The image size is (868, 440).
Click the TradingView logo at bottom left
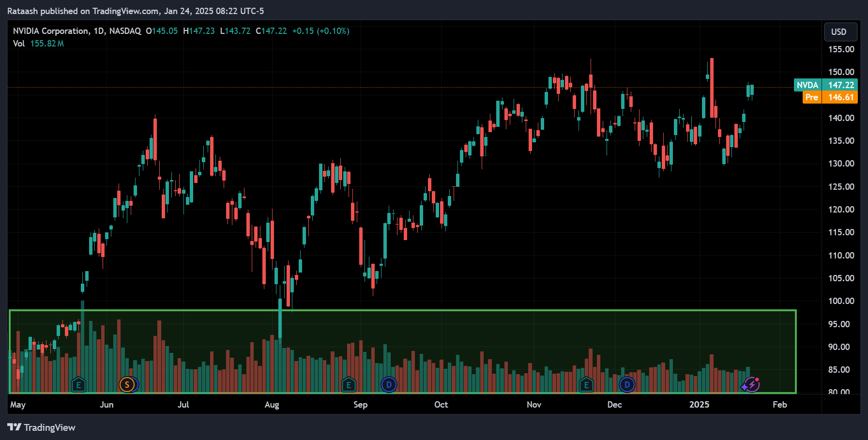42,427
